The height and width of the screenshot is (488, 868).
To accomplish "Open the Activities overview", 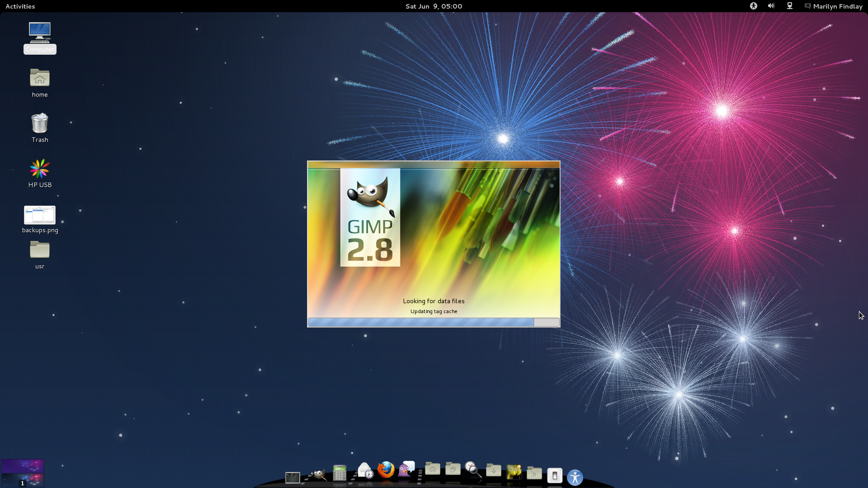I will [20, 6].
